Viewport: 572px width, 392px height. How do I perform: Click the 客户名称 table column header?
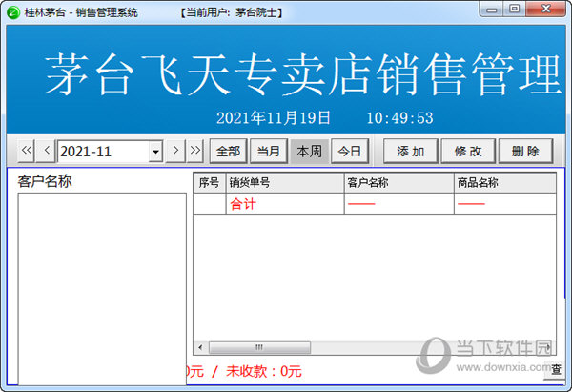coord(399,182)
